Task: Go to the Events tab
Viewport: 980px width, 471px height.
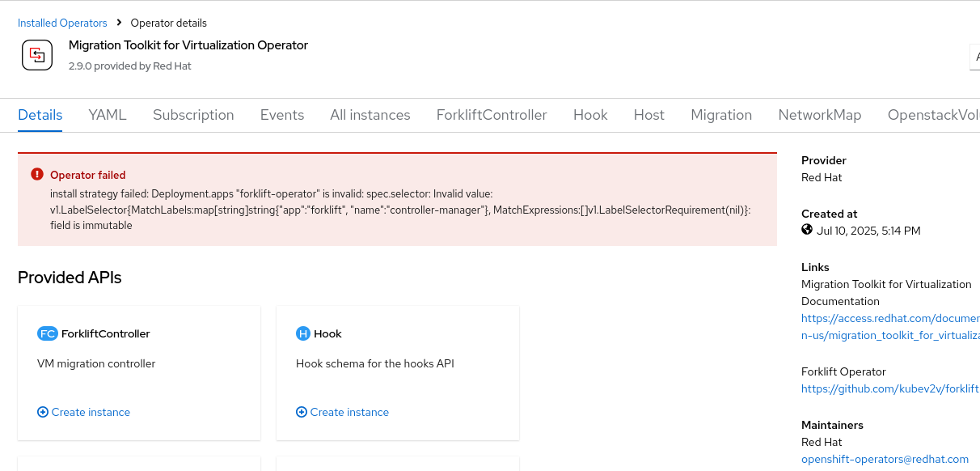Action: click(282, 115)
